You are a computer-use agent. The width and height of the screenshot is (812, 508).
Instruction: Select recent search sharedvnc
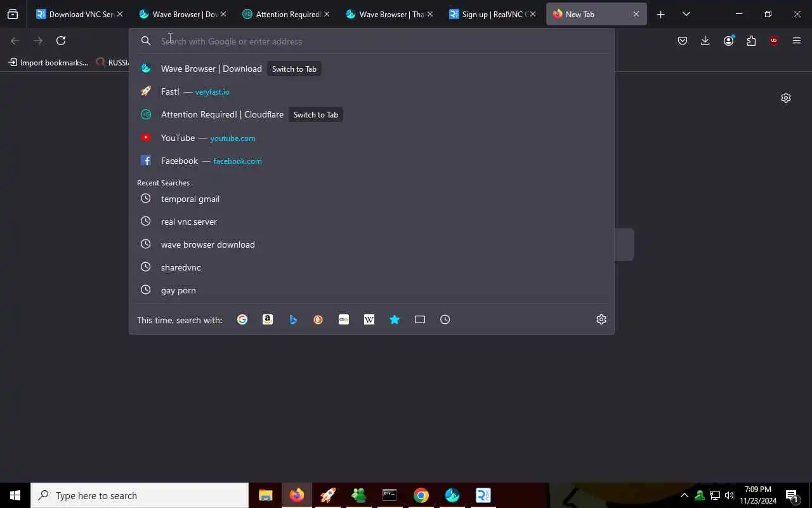pyautogui.click(x=371, y=267)
